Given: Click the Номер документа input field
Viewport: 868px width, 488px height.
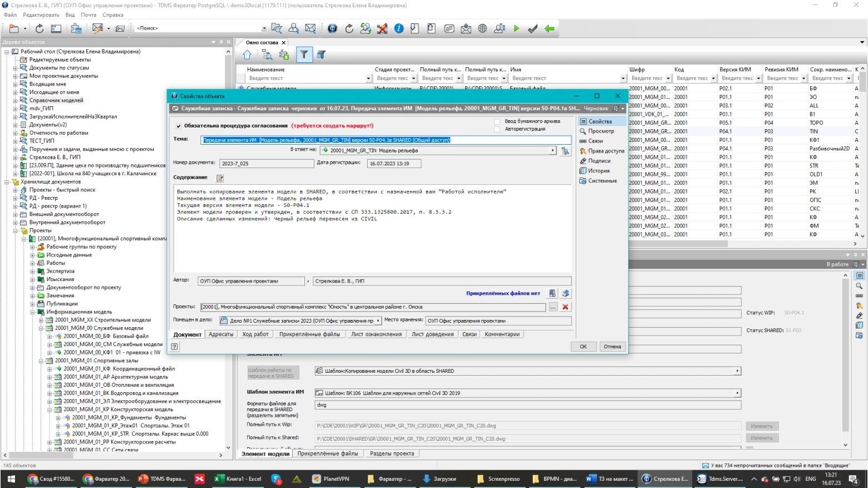Looking at the screenshot, I should pos(266,164).
